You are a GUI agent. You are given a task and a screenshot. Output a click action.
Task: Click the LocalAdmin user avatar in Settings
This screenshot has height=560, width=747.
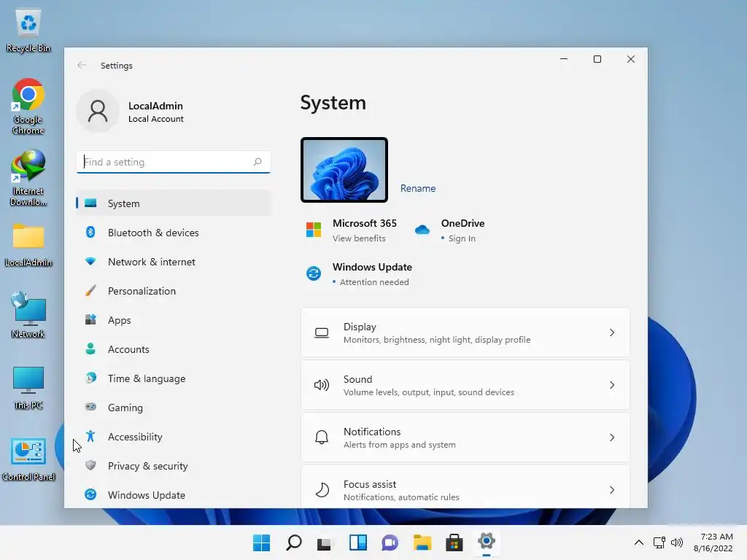(x=98, y=111)
